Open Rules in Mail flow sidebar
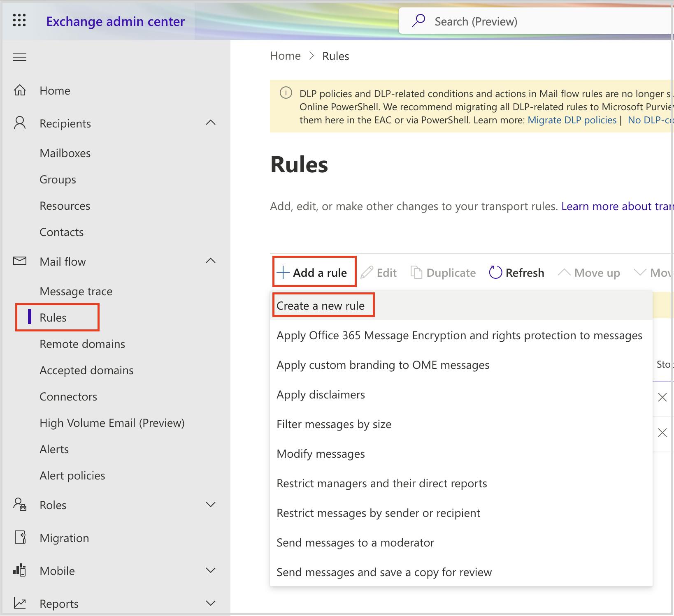The width and height of the screenshot is (674, 616). (x=53, y=317)
